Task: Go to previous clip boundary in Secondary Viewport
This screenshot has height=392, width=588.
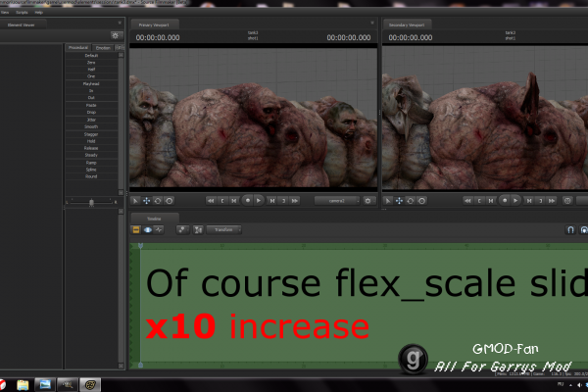Action: 479,201
